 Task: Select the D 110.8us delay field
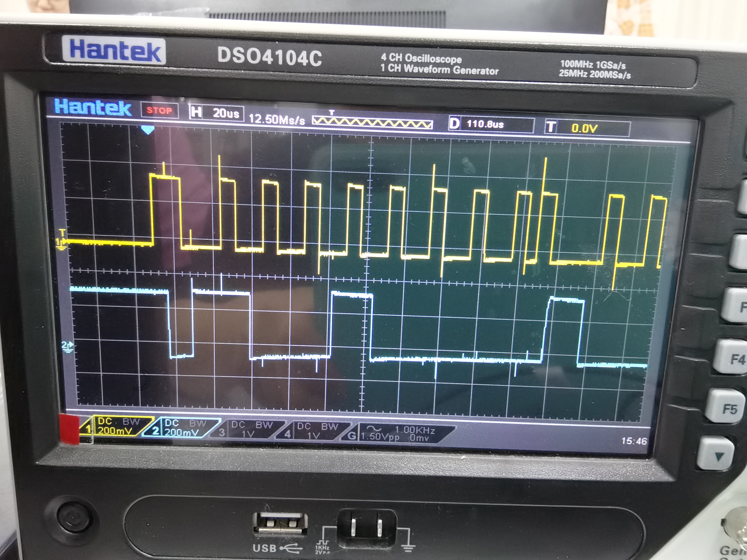pyautogui.click(x=491, y=124)
